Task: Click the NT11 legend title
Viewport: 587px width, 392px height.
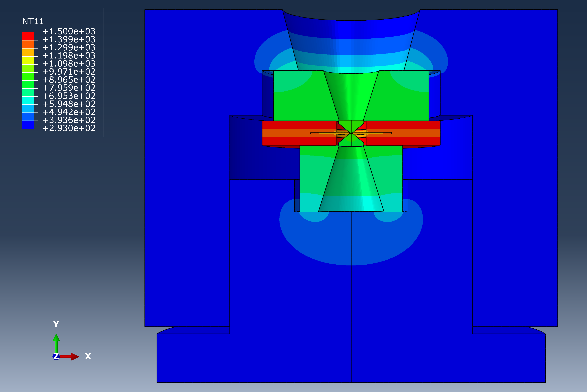Action: pos(33,21)
